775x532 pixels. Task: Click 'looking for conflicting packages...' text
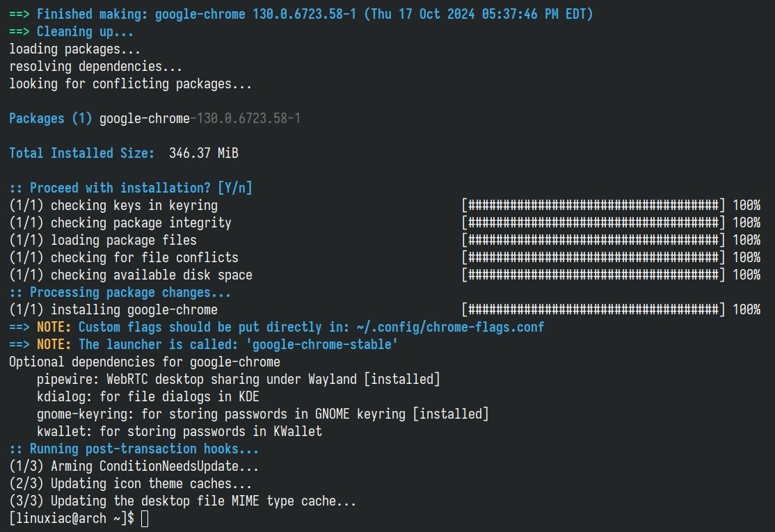(x=131, y=84)
